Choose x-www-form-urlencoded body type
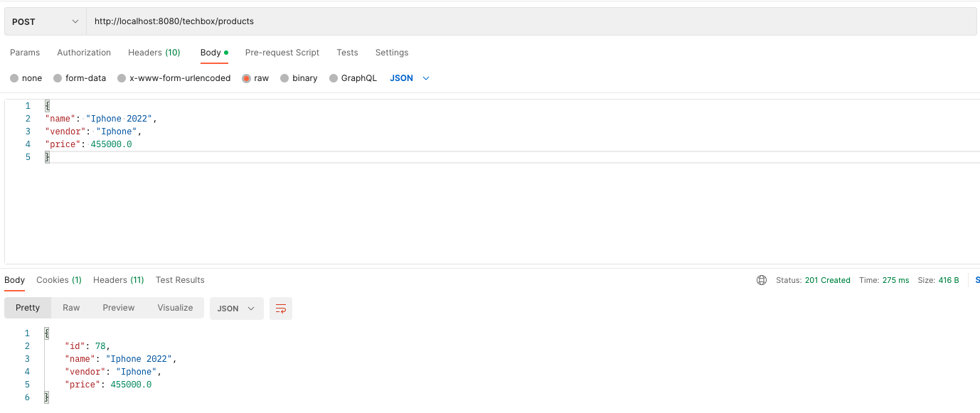 (x=174, y=78)
